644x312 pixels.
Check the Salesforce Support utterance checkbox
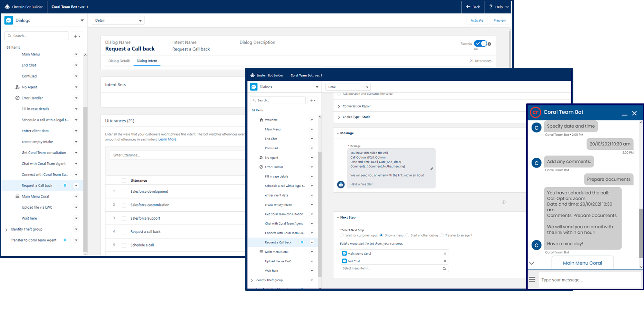(124, 219)
